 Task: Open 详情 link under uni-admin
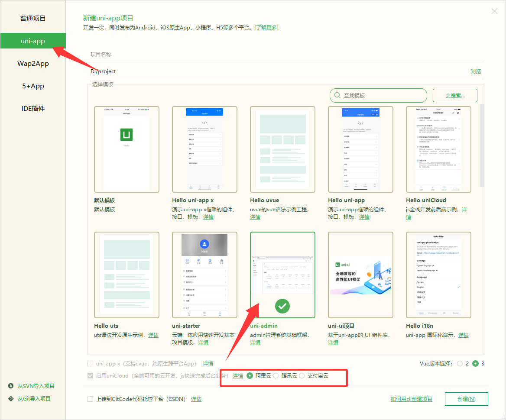point(255,342)
